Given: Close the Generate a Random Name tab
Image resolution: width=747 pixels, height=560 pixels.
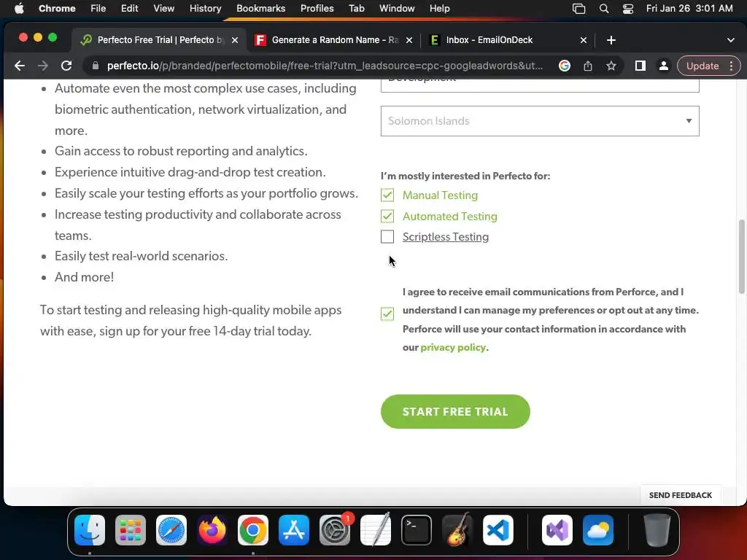Looking at the screenshot, I should (x=409, y=41).
